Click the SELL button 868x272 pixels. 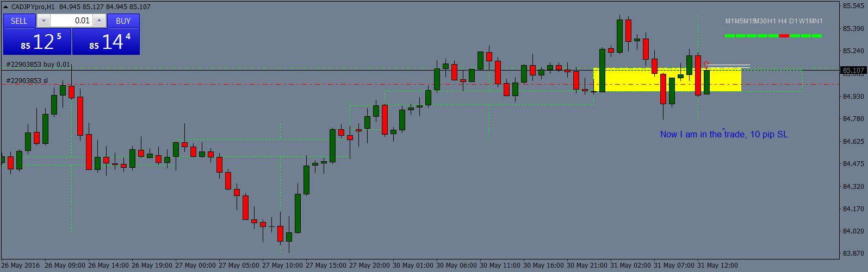(19, 21)
